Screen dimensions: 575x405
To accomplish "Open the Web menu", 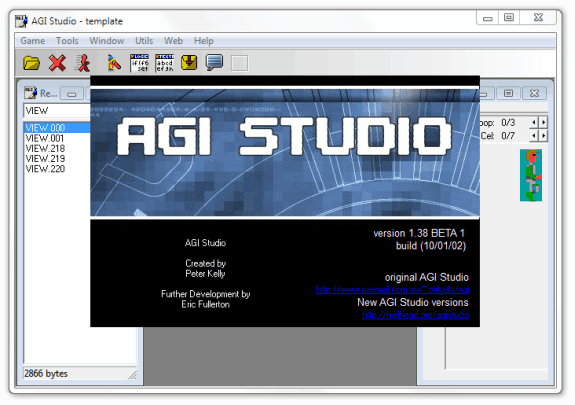I will tap(173, 41).
